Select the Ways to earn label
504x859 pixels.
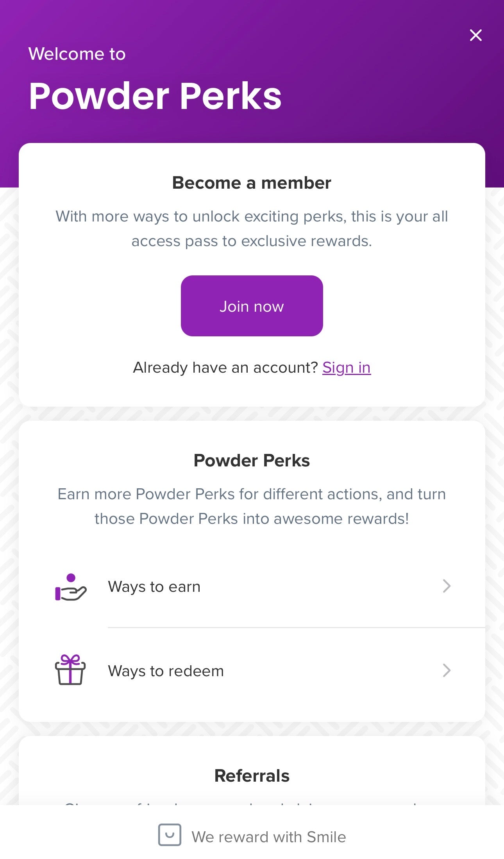154,587
